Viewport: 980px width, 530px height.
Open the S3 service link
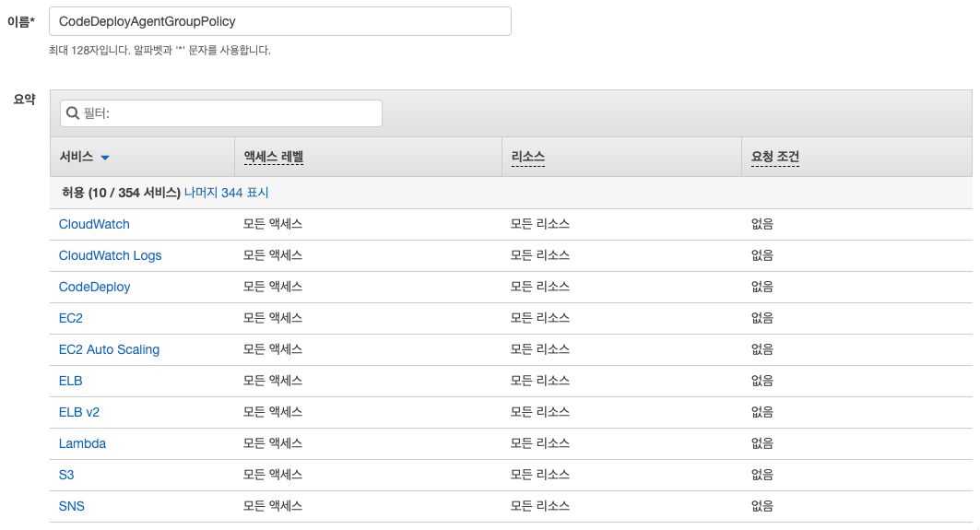[x=66, y=475]
